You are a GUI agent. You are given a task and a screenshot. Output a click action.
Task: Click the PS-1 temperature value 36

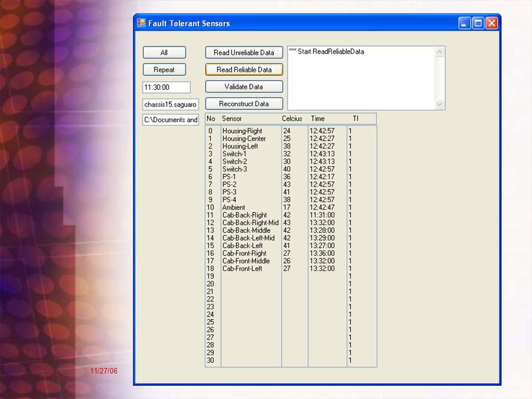(x=287, y=177)
